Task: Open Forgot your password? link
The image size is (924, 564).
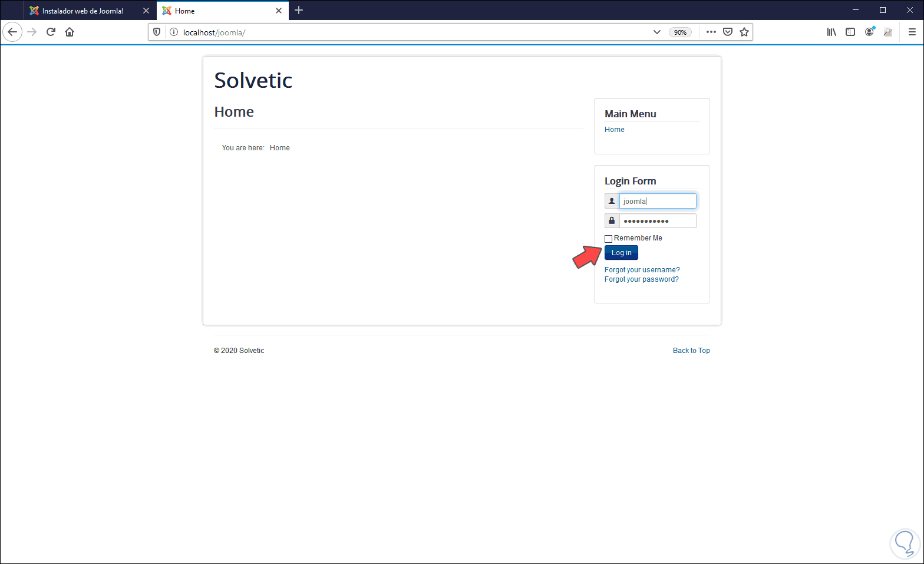Action: click(642, 279)
